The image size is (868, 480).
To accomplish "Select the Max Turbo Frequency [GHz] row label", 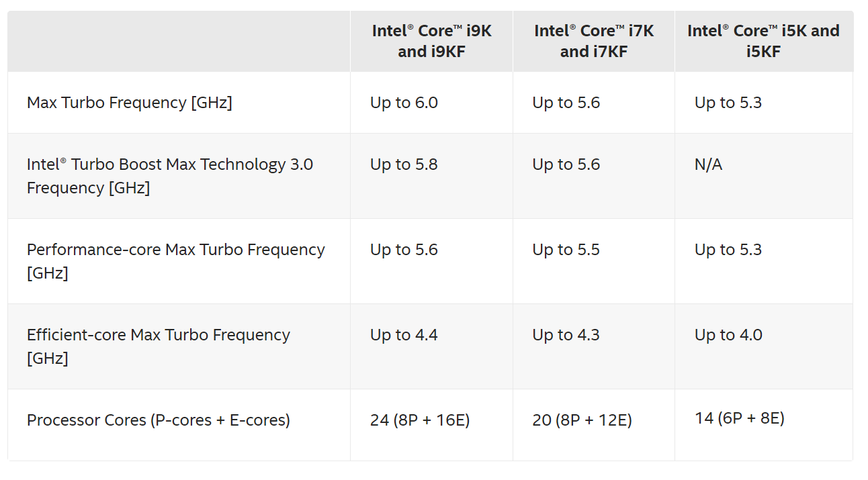I will [x=130, y=103].
